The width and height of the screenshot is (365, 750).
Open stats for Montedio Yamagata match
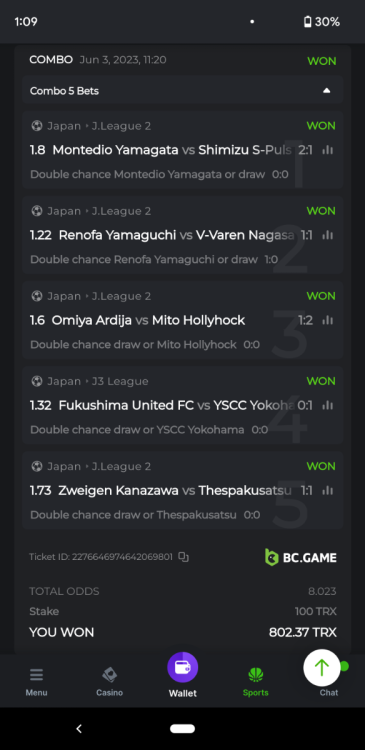[328, 150]
